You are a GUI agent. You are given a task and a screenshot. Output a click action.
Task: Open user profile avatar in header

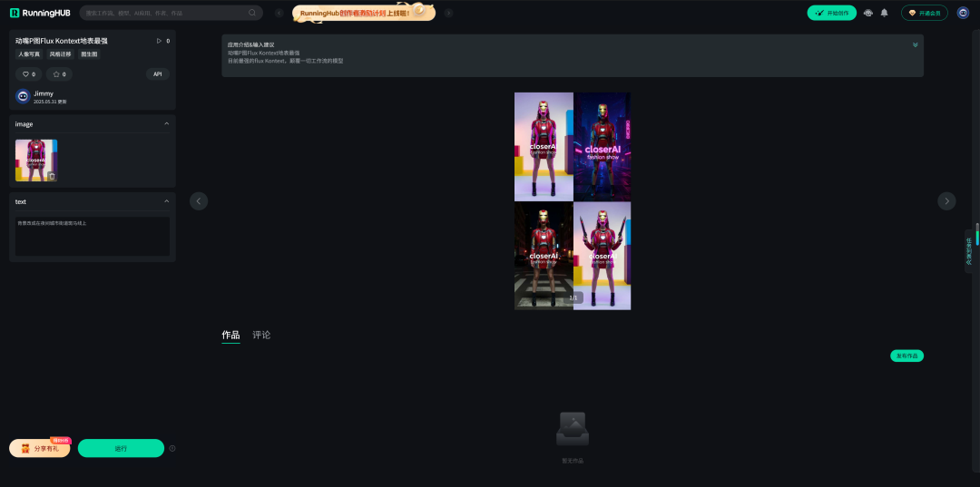tap(963, 13)
